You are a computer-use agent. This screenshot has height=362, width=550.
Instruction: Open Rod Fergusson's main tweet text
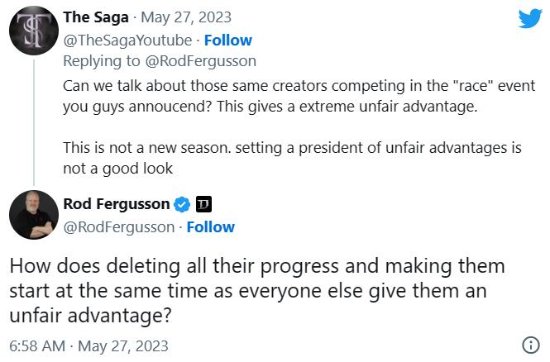pos(257,290)
